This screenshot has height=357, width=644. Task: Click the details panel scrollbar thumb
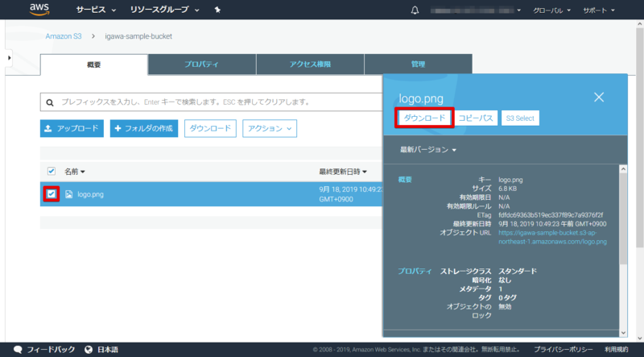coord(623,218)
